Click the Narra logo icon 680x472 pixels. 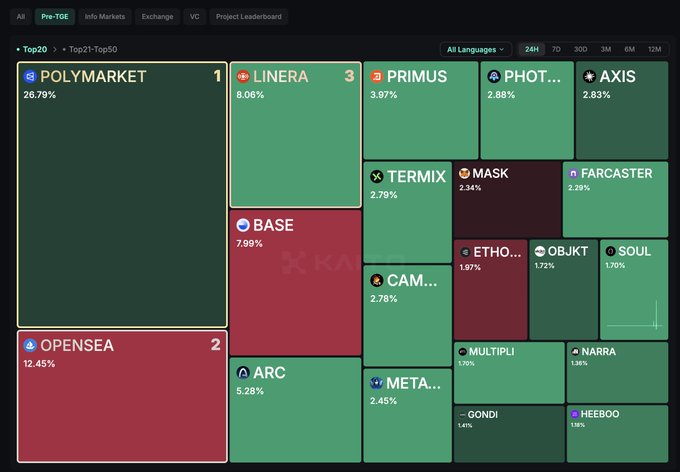click(x=575, y=351)
